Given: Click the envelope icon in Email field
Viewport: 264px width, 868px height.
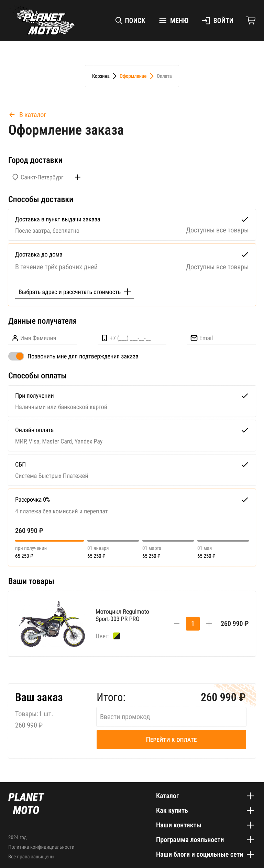Looking at the screenshot, I should 194,338.
